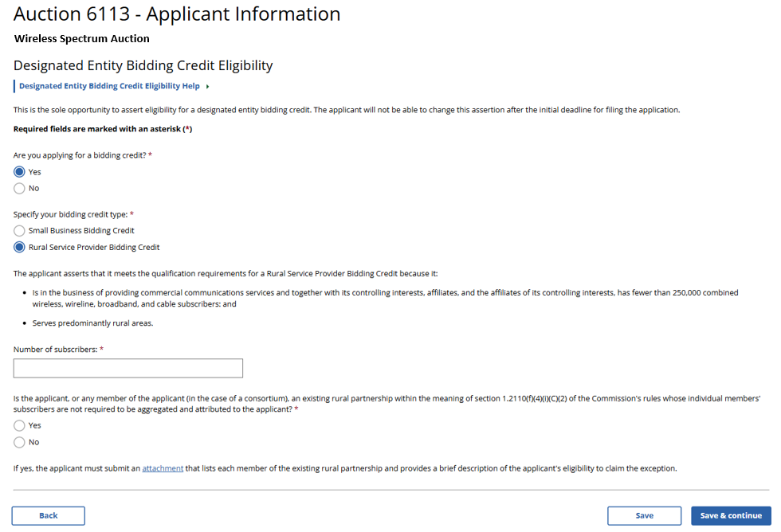
Task: Select Rural Service Provider Bidding Credit radio circle
Action: click(x=19, y=247)
